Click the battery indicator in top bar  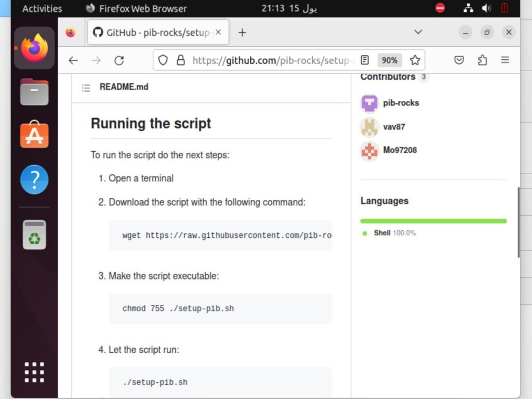point(504,8)
